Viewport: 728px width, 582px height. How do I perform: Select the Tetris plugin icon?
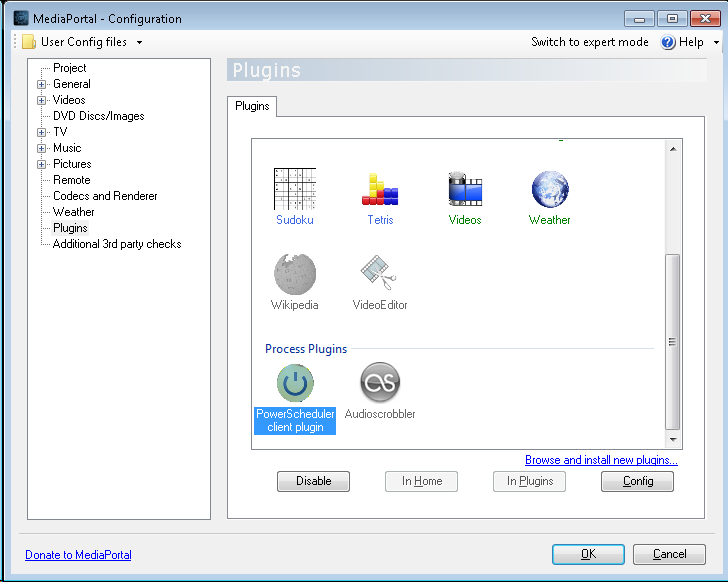pos(380,189)
